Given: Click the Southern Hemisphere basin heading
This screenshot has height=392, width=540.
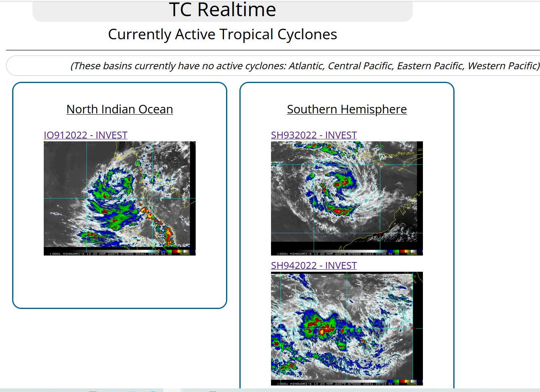Looking at the screenshot, I should [x=347, y=109].
